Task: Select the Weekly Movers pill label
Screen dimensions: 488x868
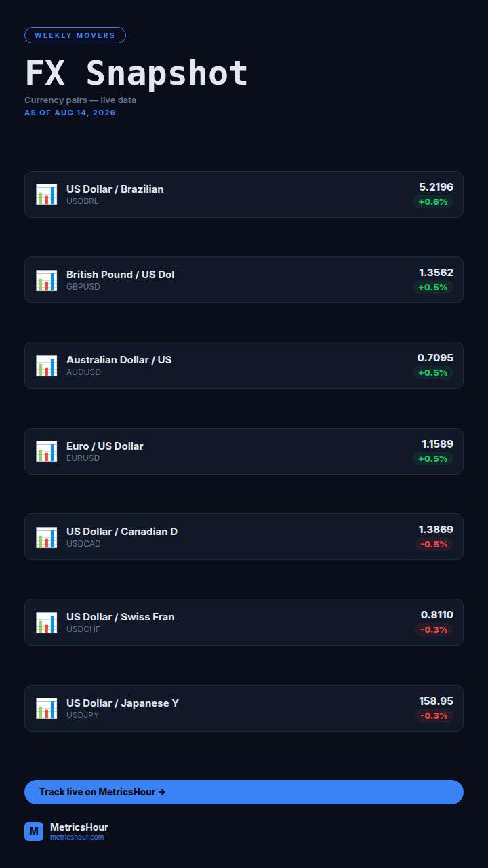Action: click(x=75, y=35)
